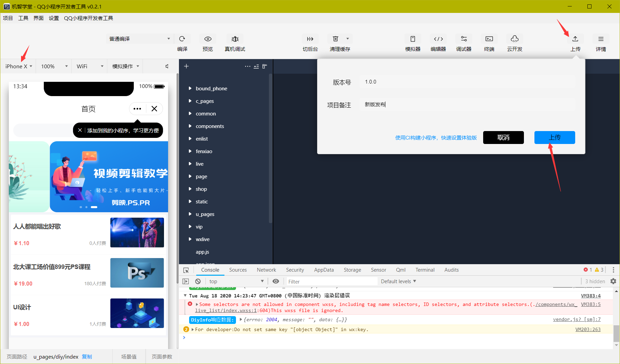The image size is (620, 364).
Task: Open the 使用CI构建小程序 link
Action: coord(436,138)
